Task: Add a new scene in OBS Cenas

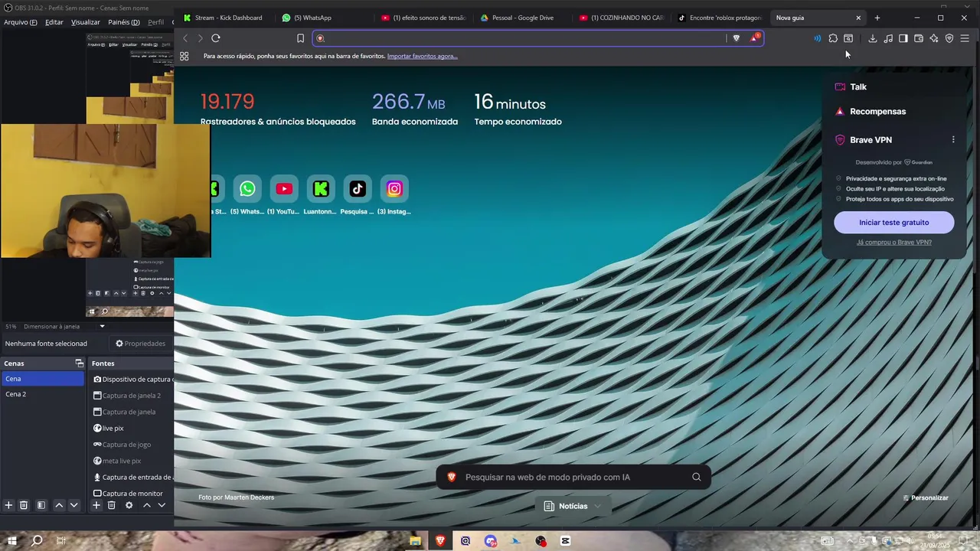Action: click(x=8, y=505)
